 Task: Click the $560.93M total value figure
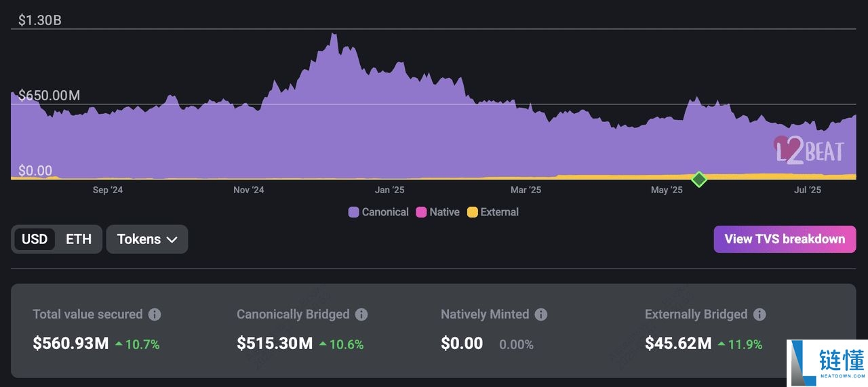[x=71, y=344]
